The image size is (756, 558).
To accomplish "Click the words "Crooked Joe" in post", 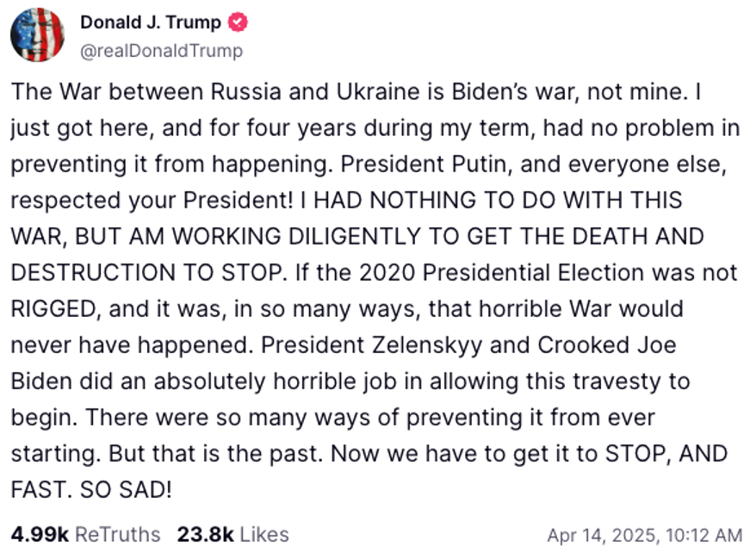I will click(x=607, y=345).
